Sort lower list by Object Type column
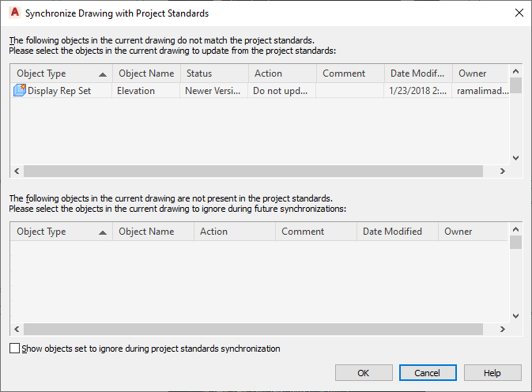 click(x=60, y=232)
